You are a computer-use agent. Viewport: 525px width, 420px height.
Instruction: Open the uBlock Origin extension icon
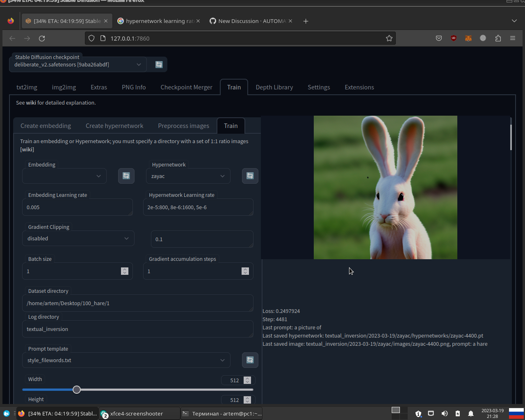[x=454, y=38]
